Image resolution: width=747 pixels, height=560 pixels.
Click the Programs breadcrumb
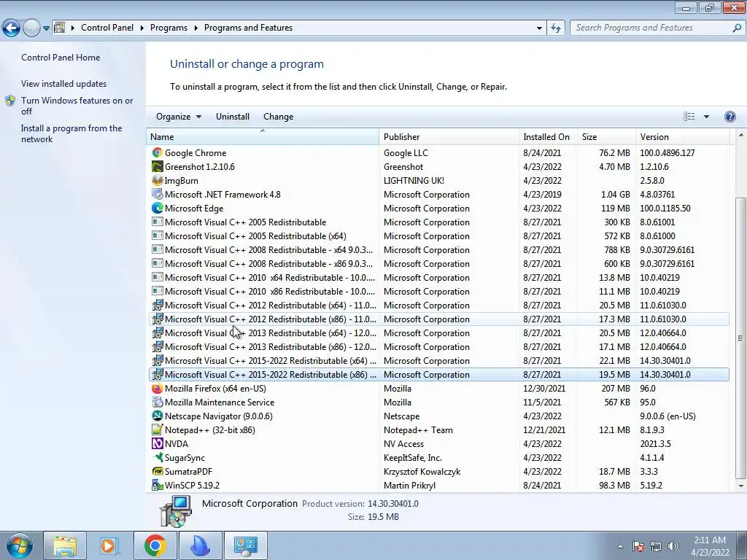tap(169, 28)
